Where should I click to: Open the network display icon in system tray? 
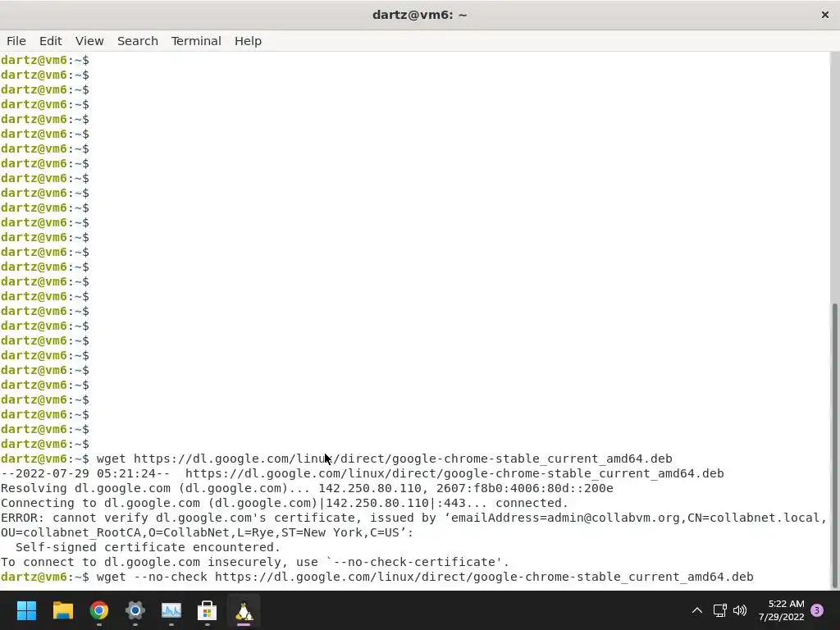[x=719, y=610]
